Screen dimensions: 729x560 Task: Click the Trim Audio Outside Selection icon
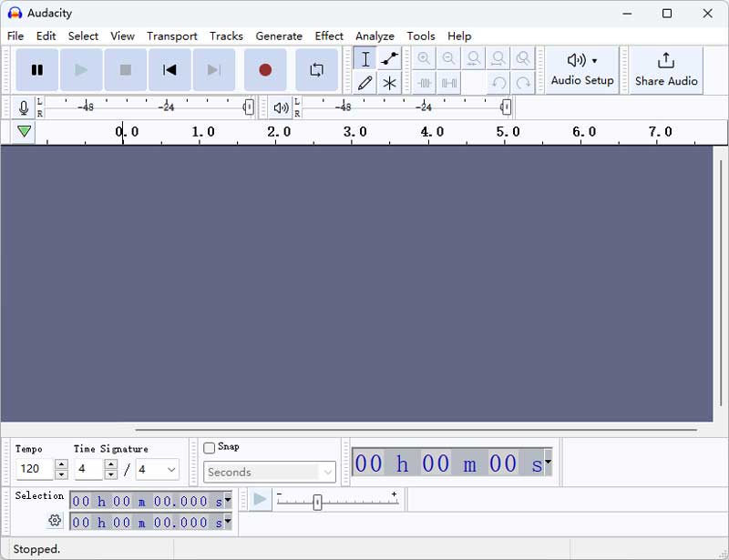(x=425, y=82)
